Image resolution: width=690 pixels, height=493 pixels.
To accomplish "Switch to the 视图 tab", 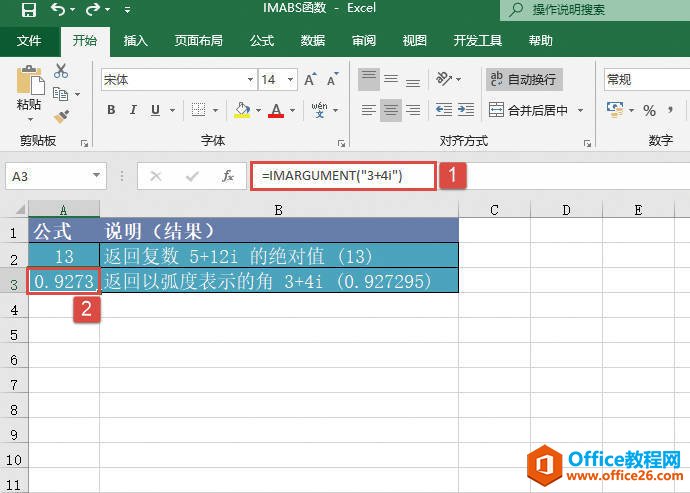I will [415, 41].
